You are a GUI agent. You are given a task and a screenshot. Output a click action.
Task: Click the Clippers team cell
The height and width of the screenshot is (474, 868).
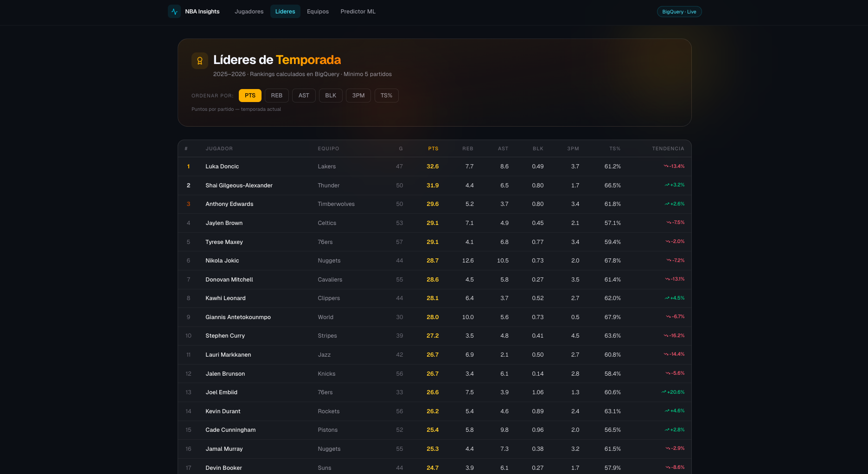click(x=329, y=298)
